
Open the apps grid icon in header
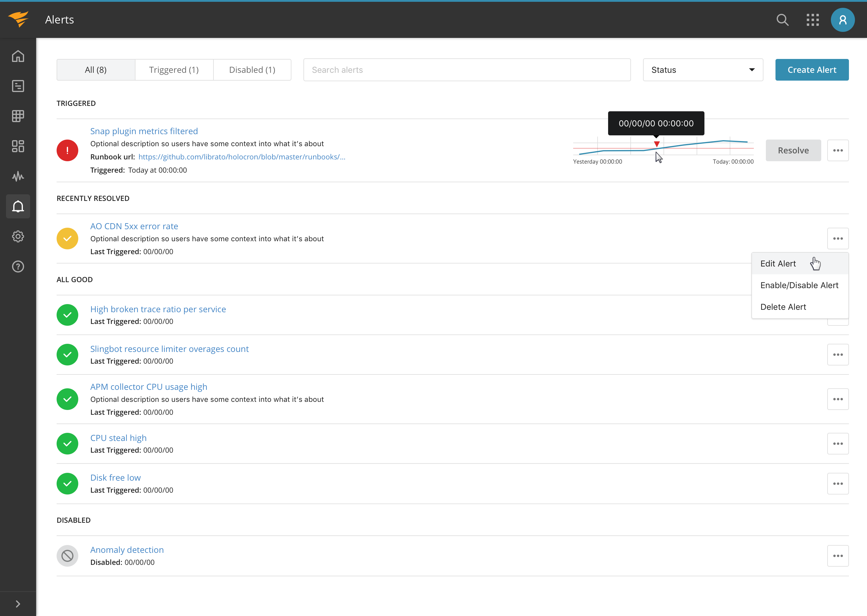pyautogui.click(x=812, y=20)
